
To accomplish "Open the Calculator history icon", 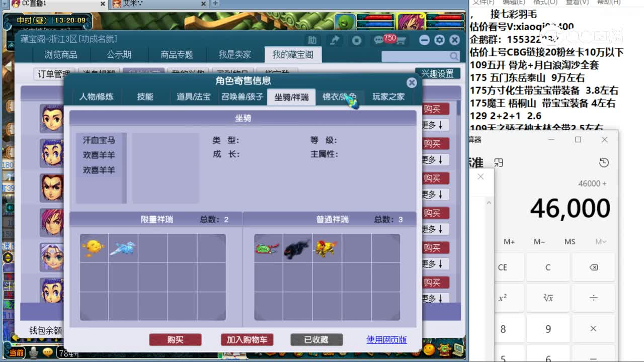I will pos(604,163).
